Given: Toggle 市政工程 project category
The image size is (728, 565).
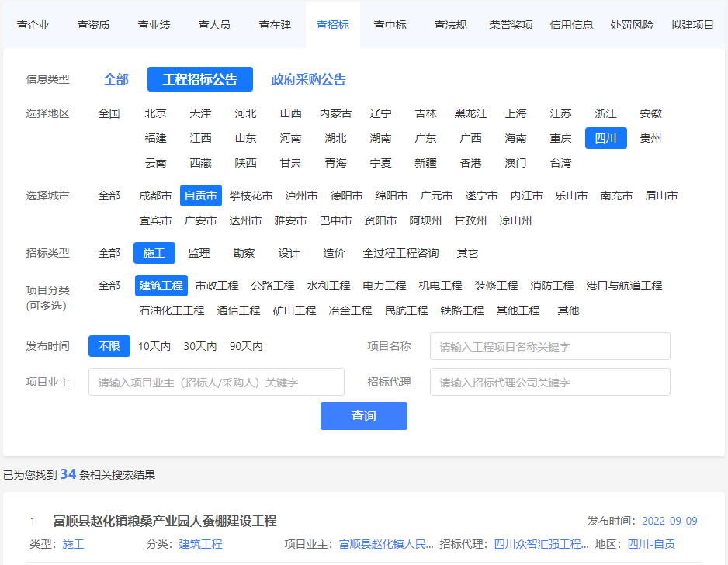Looking at the screenshot, I should pyautogui.click(x=217, y=286).
